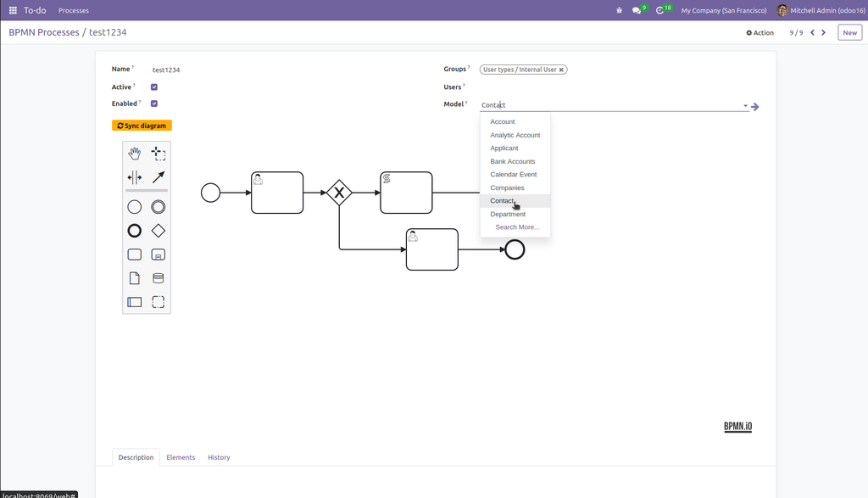Choose Contact in the Model dropdown
Viewport: 868px width, 498px height.
515,201
